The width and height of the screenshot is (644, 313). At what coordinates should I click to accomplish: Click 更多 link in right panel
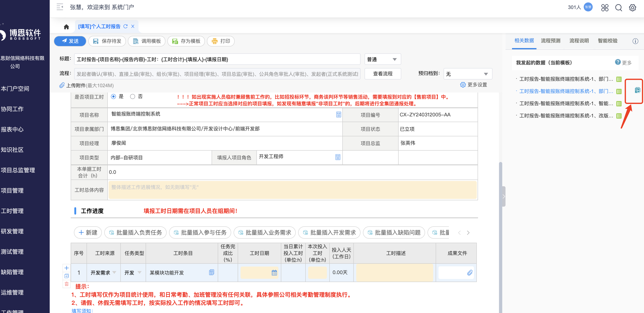click(x=627, y=63)
